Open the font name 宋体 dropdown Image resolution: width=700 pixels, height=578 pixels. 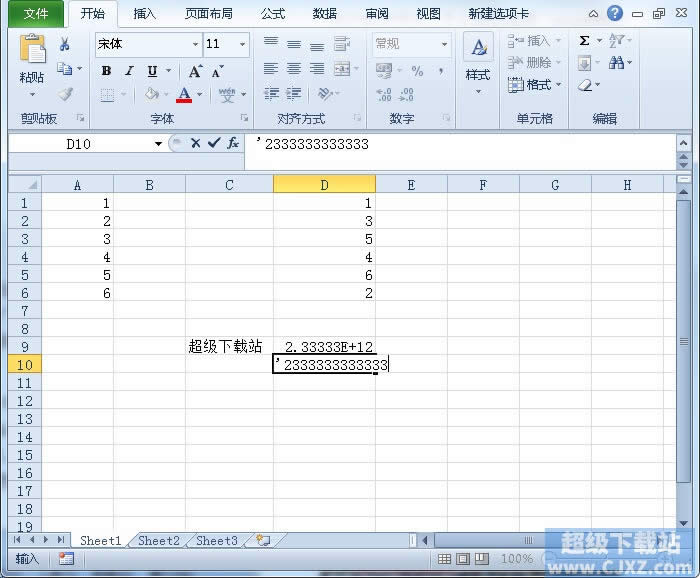[195, 44]
